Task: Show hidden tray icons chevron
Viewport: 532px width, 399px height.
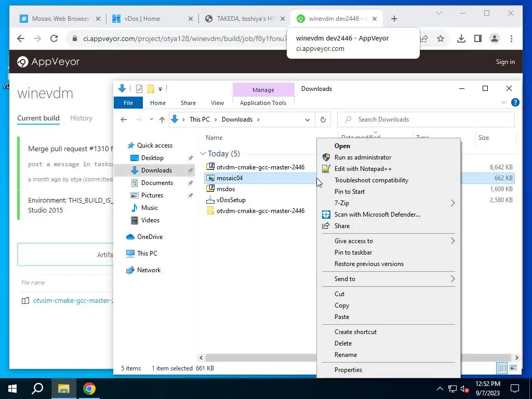Action: click(x=440, y=389)
